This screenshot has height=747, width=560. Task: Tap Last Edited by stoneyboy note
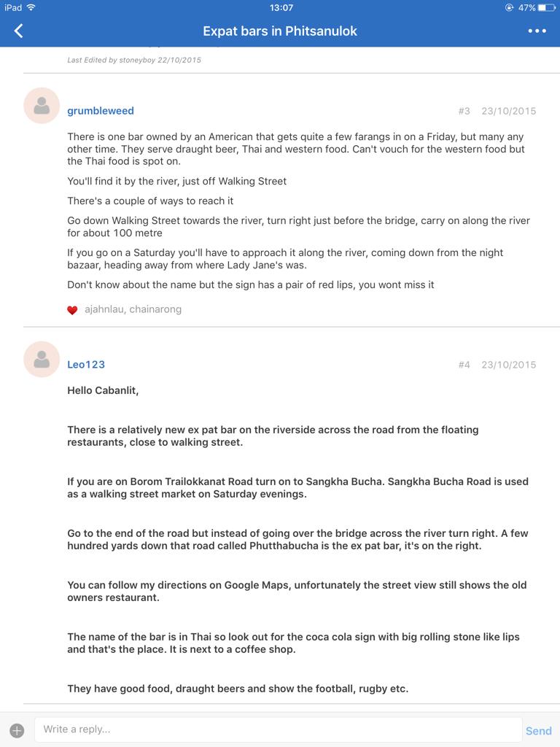tap(134, 60)
